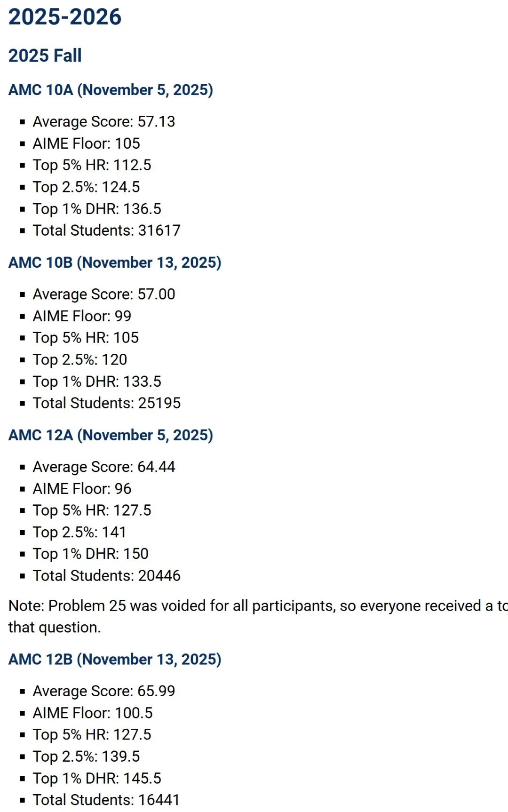The width and height of the screenshot is (508, 812).
Task: Select Total Students 25195 line
Action: [106, 403]
